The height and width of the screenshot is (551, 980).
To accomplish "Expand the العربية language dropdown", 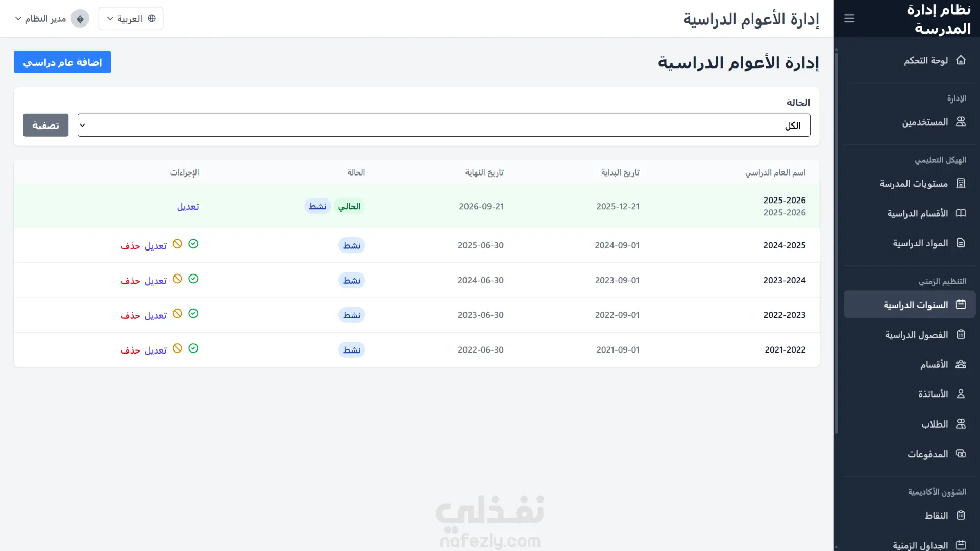I will pos(131,19).
